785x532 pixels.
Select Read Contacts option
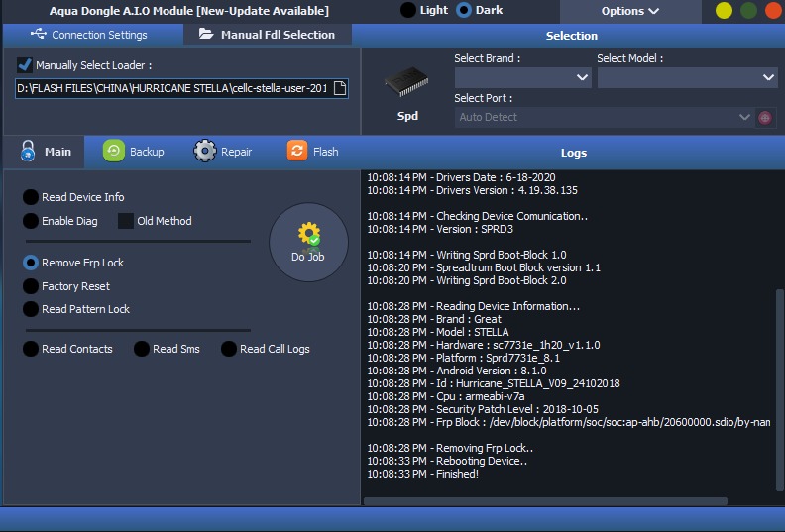(31, 349)
